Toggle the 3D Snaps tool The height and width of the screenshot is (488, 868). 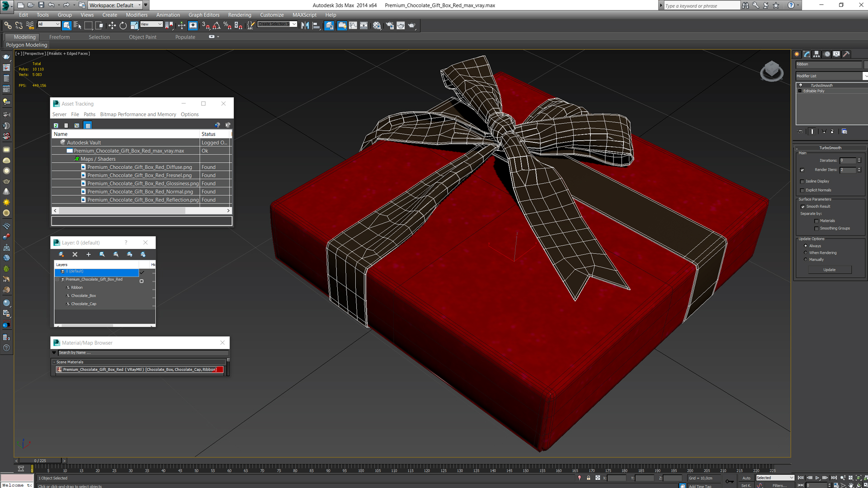[x=206, y=25]
